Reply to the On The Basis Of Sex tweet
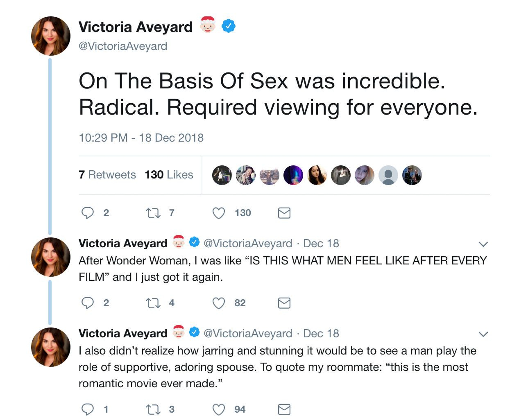 pyautogui.click(x=87, y=213)
